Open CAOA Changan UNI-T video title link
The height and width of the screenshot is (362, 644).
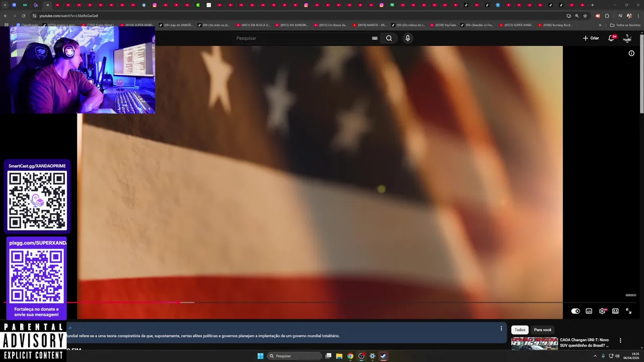[x=585, y=342]
